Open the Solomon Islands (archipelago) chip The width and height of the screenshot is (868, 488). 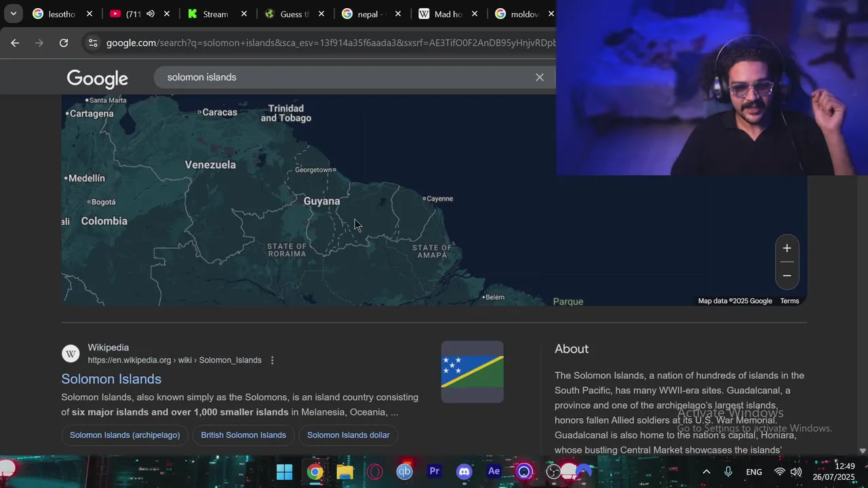[x=125, y=435]
